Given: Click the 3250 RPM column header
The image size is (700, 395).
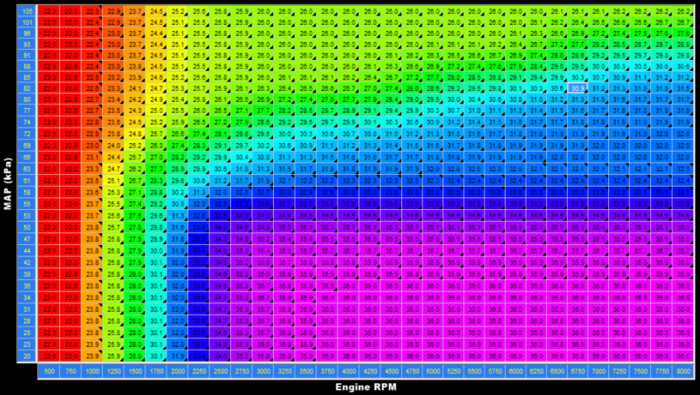Looking at the screenshot, I should click(283, 372).
